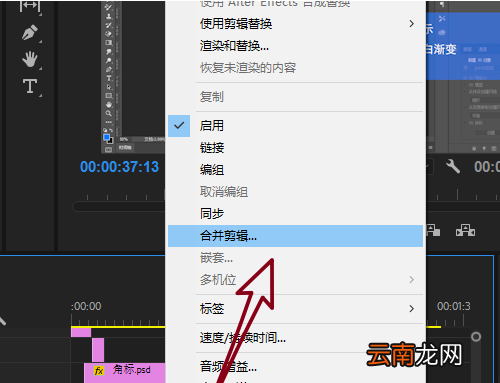Choose 编组 in the context menu
The width and height of the screenshot is (500, 383).
click(295, 170)
